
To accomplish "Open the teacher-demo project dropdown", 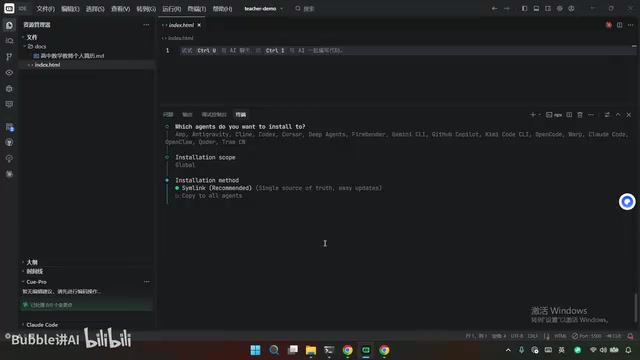I will coord(264,9).
